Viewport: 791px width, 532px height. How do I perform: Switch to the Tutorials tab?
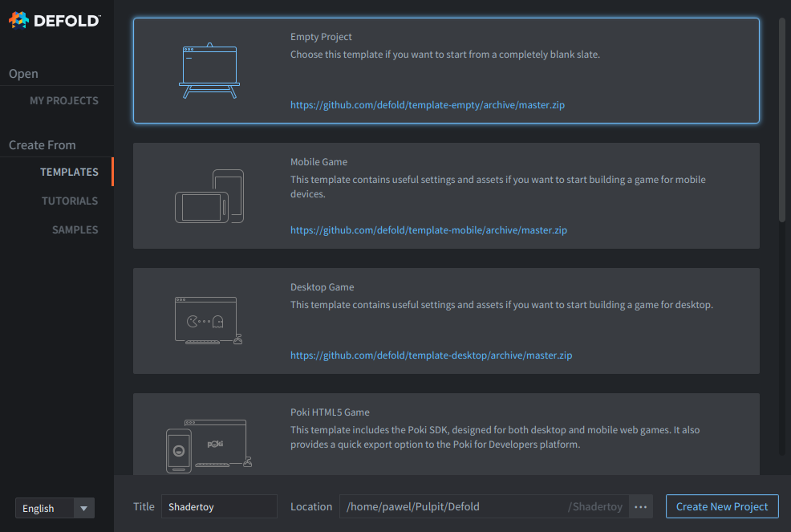tap(70, 201)
